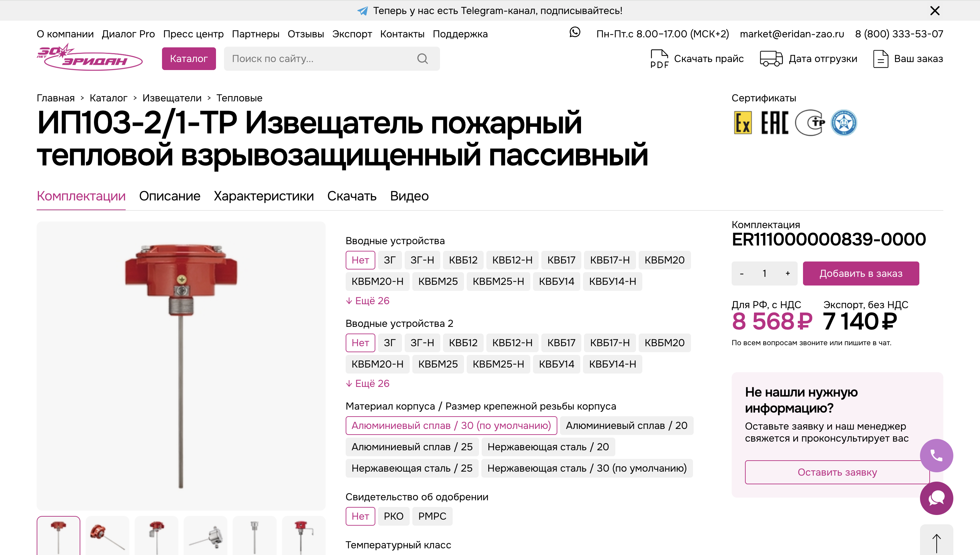The image size is (980, 555).
Task: Open Диалог Pro menu item
Action: click(x=128, y=34)
